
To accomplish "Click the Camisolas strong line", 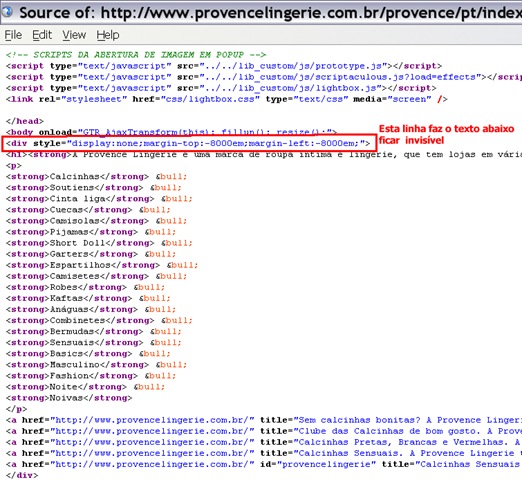I will point(96,221).
